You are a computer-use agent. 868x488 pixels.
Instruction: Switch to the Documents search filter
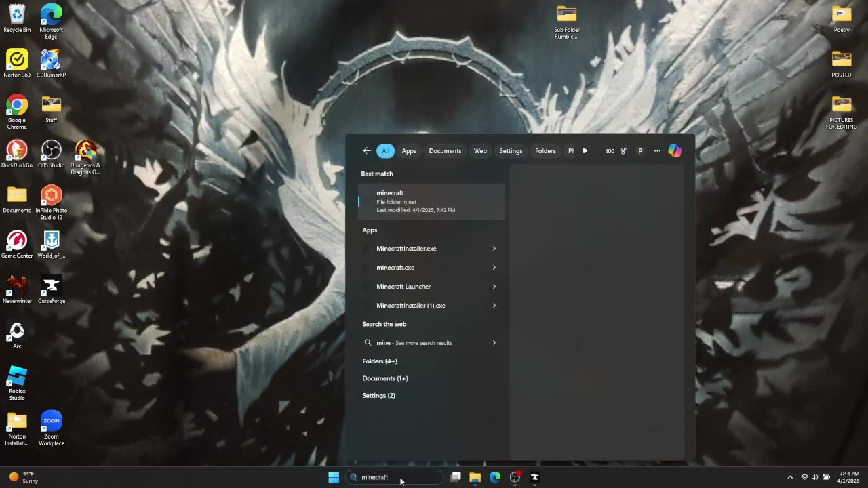[x=445, y=151]
